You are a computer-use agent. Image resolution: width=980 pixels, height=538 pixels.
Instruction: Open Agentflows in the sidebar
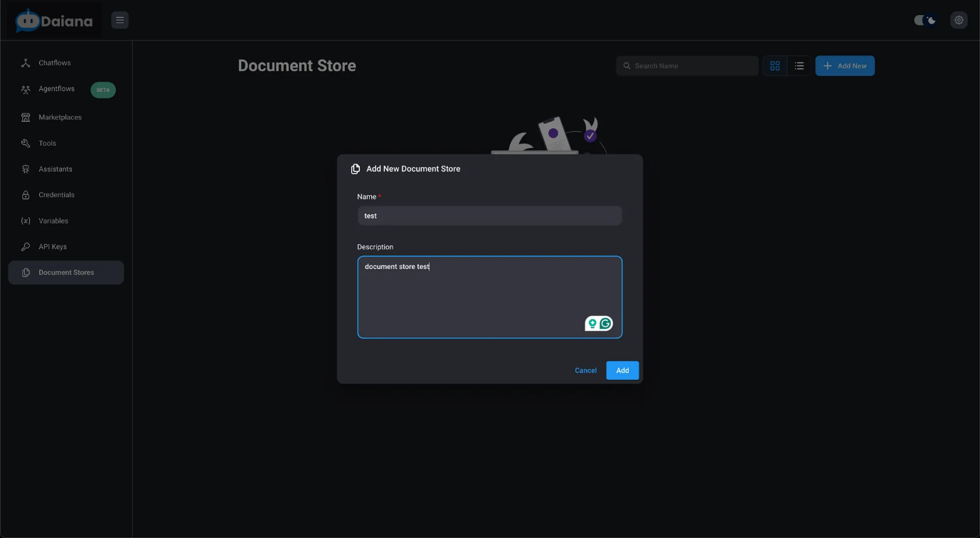coord(56,89)
